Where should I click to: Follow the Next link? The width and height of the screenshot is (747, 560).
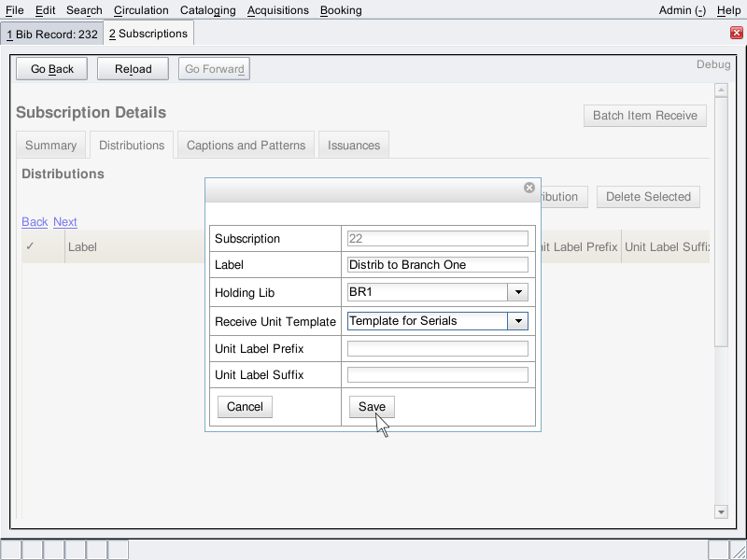[65, 222]
